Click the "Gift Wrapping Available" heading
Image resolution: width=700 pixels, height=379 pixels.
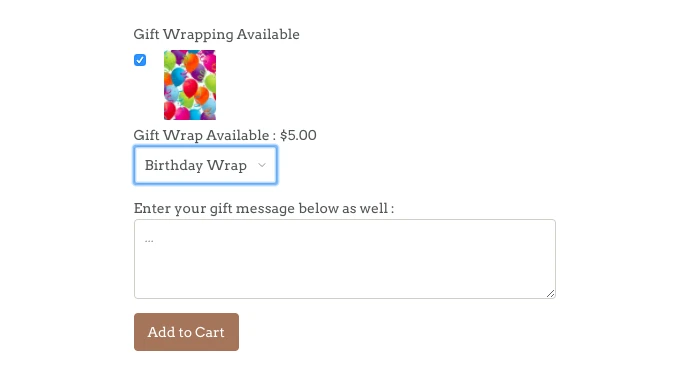click(x=217, y=34)
